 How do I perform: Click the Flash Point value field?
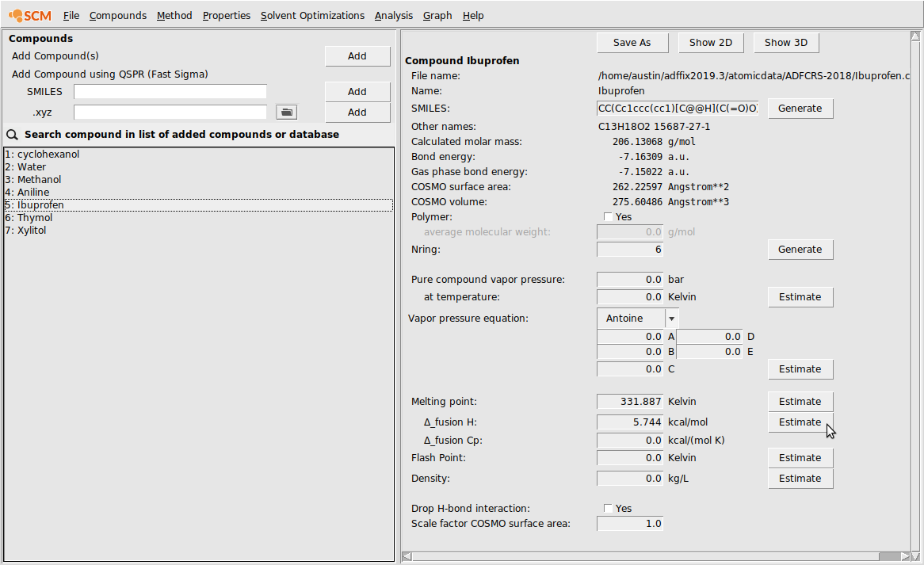(630, 458)
